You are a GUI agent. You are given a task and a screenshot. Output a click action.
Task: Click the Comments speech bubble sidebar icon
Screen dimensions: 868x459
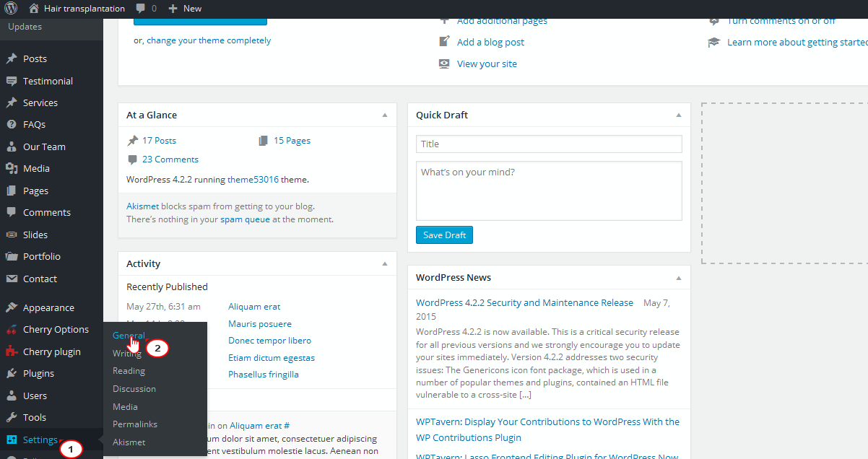(11, 212)
